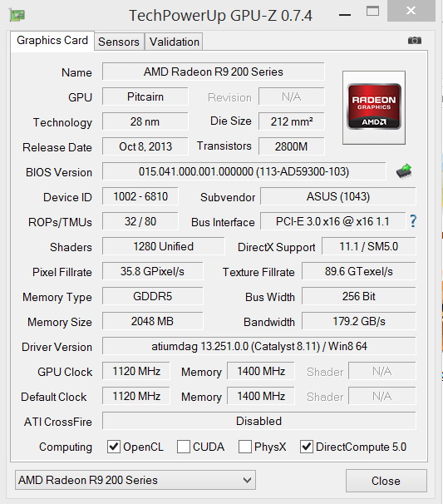This screenshot has height=504, width=443.
Task: Click the ATI CrossFire value Disabled
Action: coord(259,421)
